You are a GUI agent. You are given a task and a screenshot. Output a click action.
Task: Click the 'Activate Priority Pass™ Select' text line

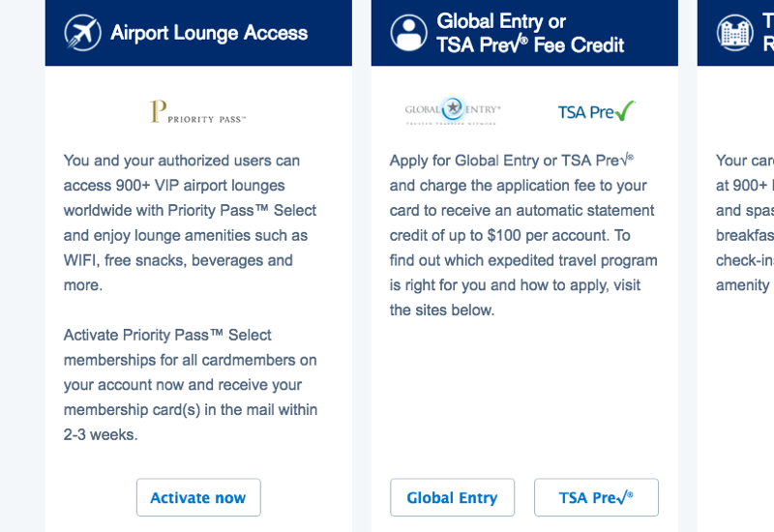click(167, 335)
